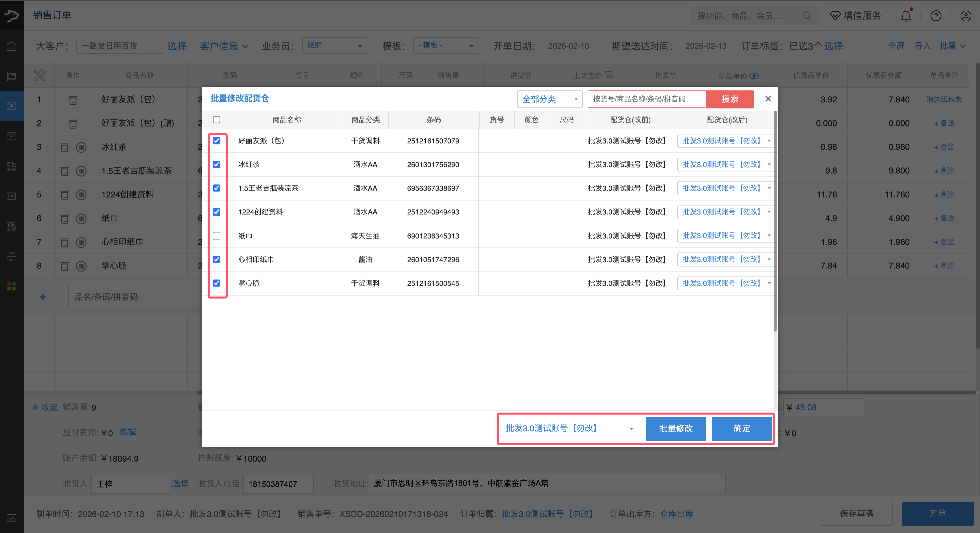This screenshot has width=980, height=533.
Task: Uncheck the 冰红茶 row checkbox
Action: point(216,164)
